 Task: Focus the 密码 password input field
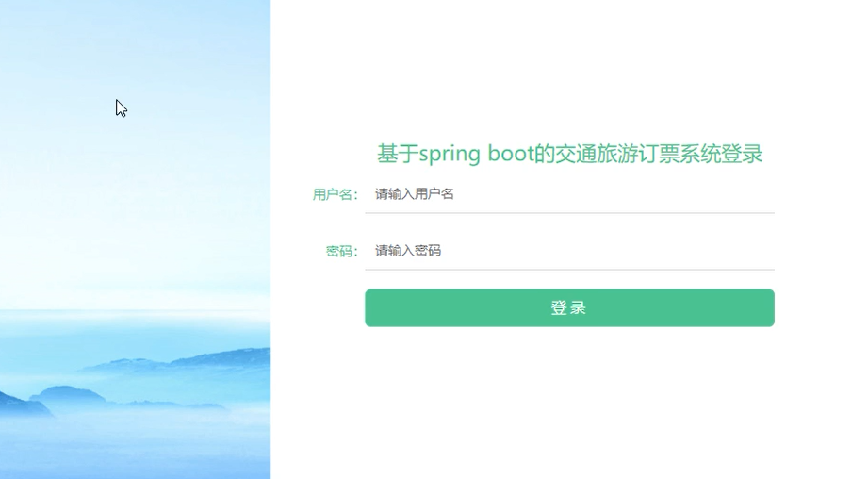(569, 251)
